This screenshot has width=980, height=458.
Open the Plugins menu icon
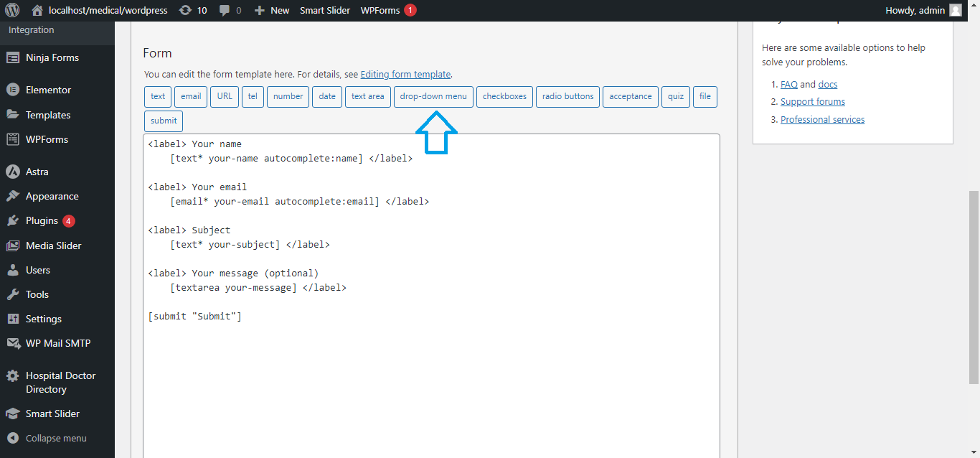12,220
